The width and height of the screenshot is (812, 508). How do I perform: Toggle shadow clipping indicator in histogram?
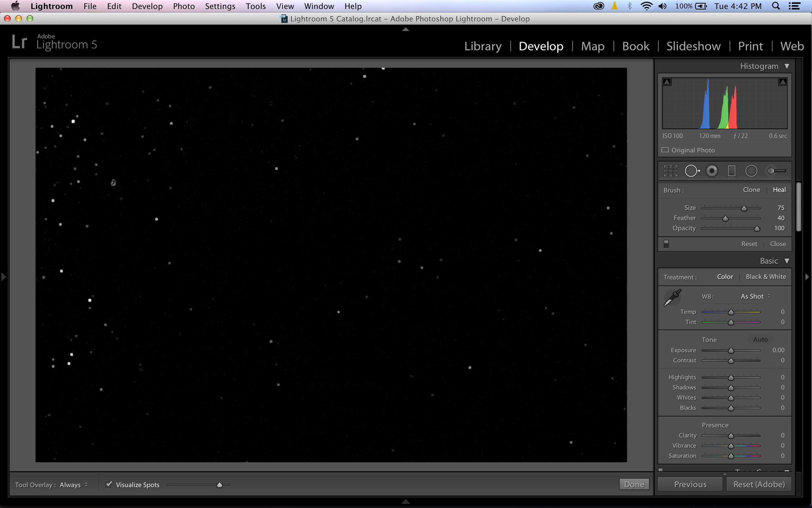[x=667, y=82]
